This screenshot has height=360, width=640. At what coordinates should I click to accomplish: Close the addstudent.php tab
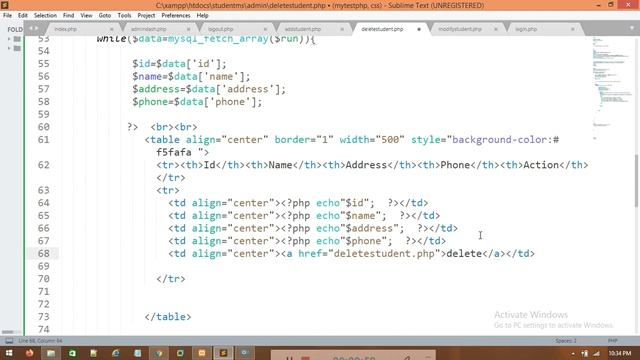point(342,29)
